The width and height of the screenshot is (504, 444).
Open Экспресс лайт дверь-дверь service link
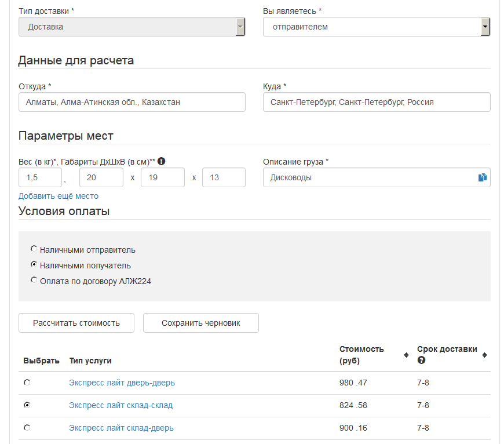click(x=122, y=383)
